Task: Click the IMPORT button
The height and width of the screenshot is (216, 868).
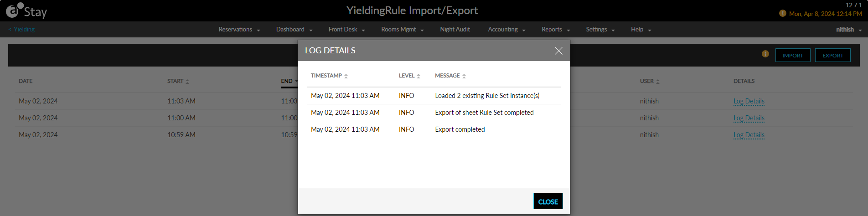Action: [x=793, y=55]
